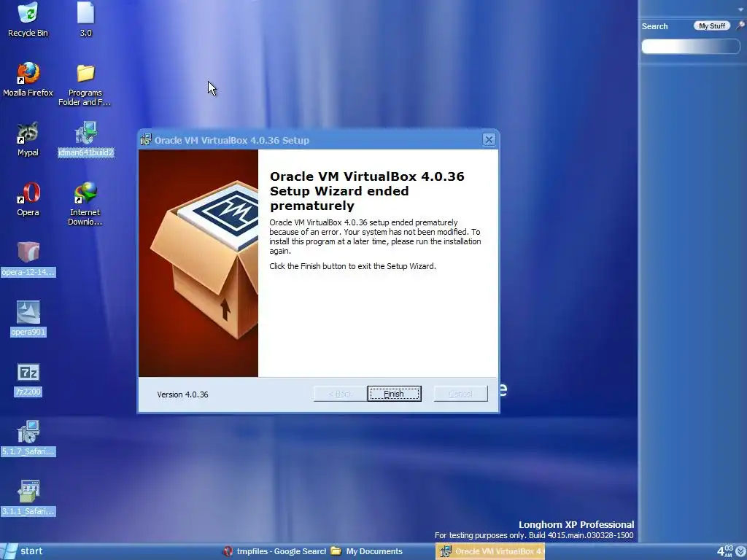Select the opera-12-14 installer icon

tap(28, 259)
